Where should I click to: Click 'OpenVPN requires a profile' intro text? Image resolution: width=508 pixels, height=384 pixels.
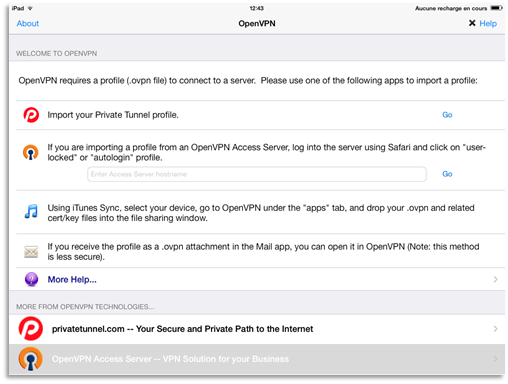(x=248, y=81)
